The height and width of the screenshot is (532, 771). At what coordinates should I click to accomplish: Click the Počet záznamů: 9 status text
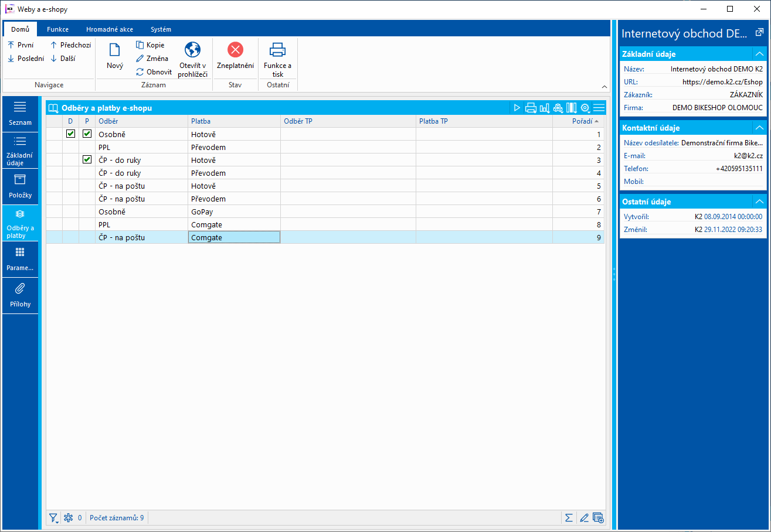(117, 518)
